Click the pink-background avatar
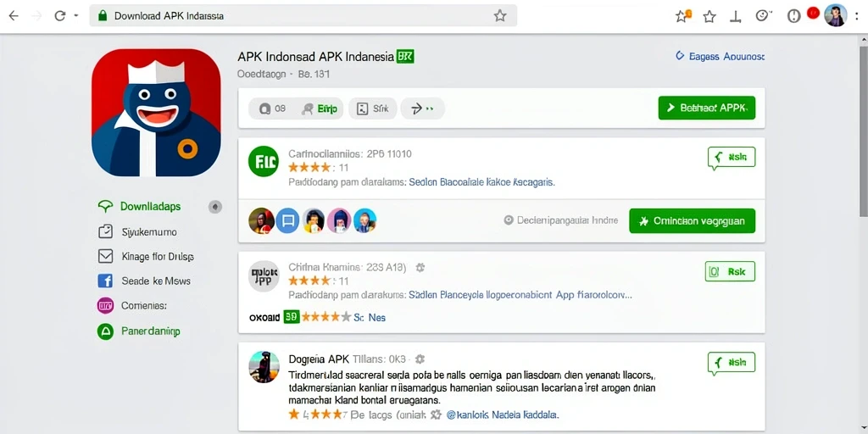This screenshot has height=434, width=868. [339, 221]
